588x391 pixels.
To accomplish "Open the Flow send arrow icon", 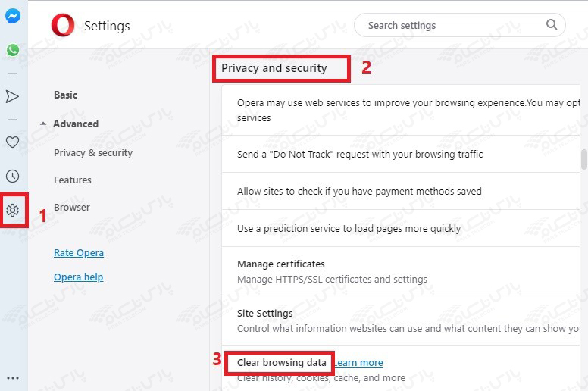I will 12,96.
